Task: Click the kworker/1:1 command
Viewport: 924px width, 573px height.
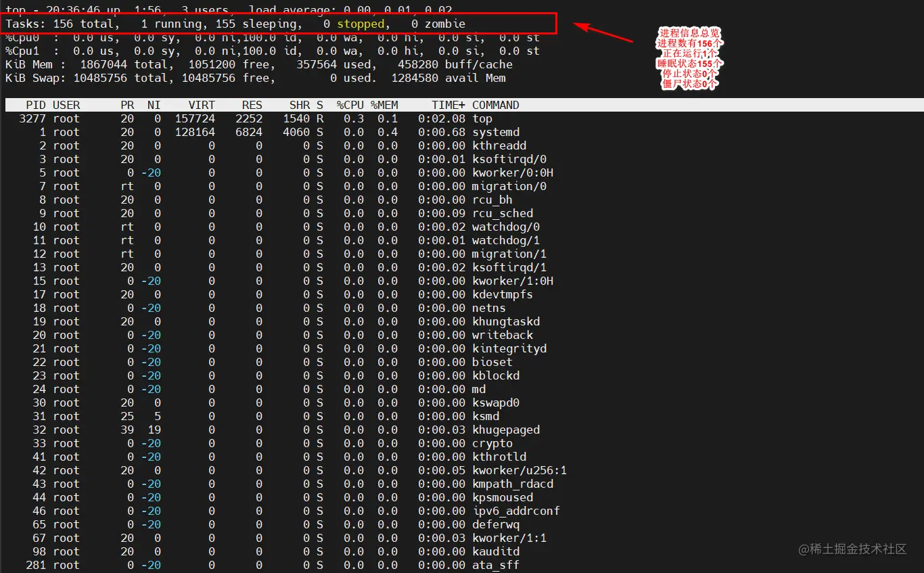Action: [509, 538]
